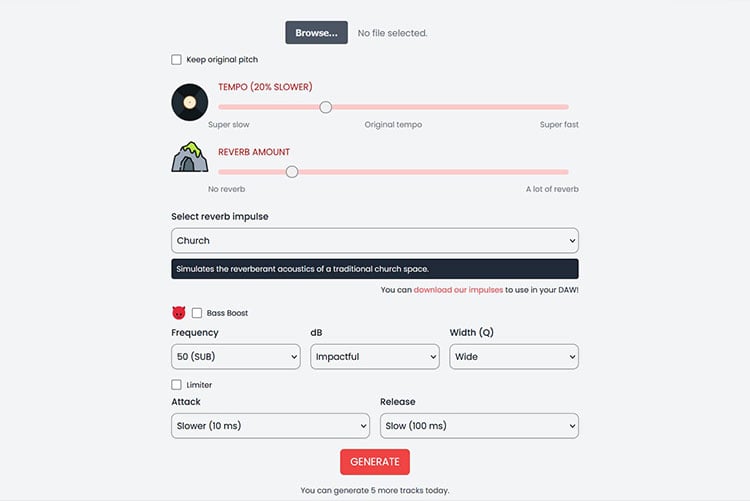Open the Frequency dropdown showing 50 (SUB)
This screenshot has width=750, height=501.
235,357
